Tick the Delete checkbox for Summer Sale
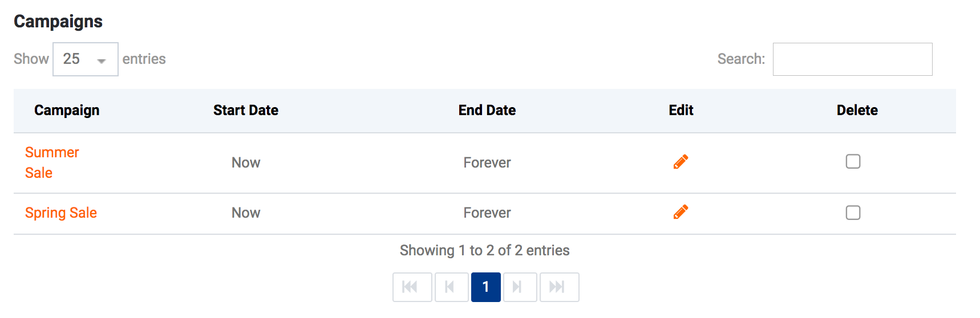The height and width of the screenshot is (318, 980). 853,162
